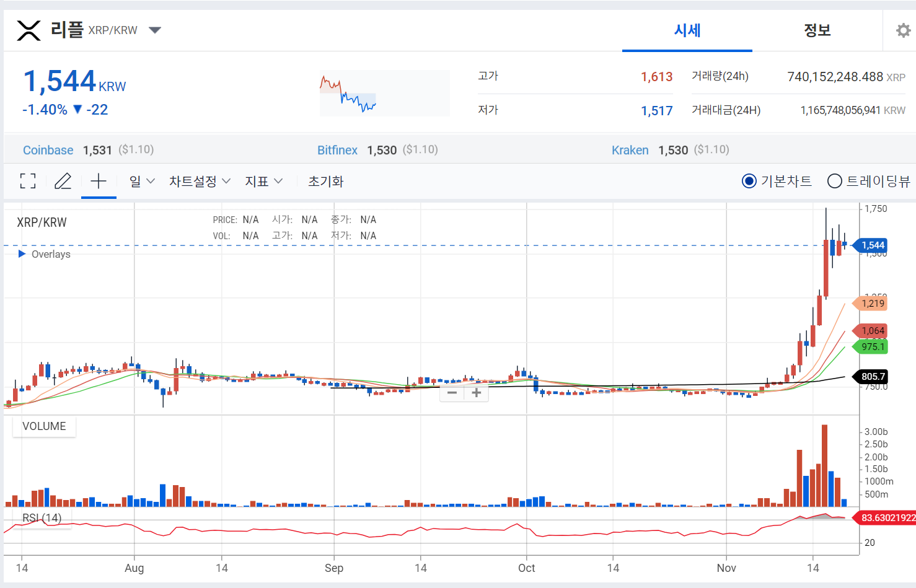Viewport: 916px width, 588px height.
Task: Click the Aug date axis label
Action: click(x=134, y=568)
